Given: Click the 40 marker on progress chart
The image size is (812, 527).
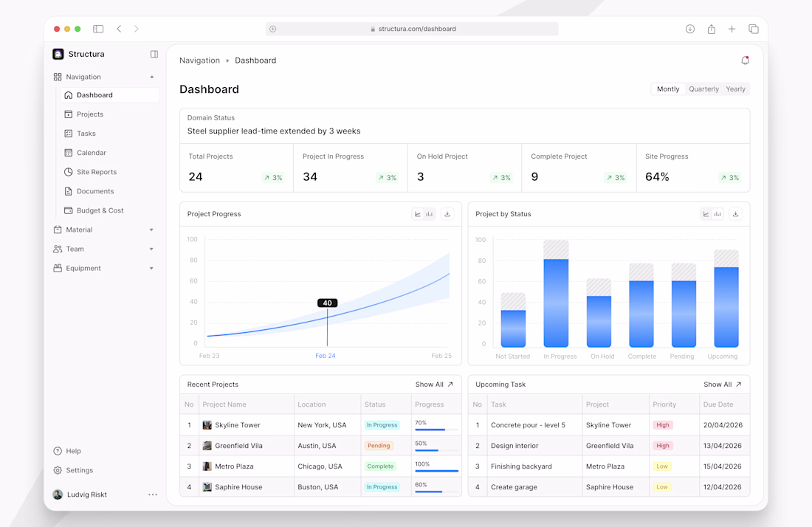Looking at the screenshot, I should [x=327, y=303].
